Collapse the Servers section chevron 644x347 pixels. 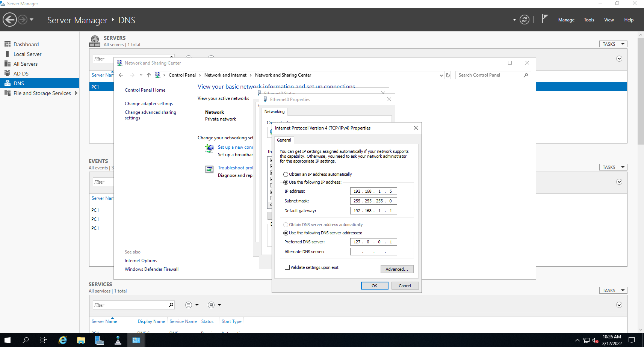tap(619, 59)
